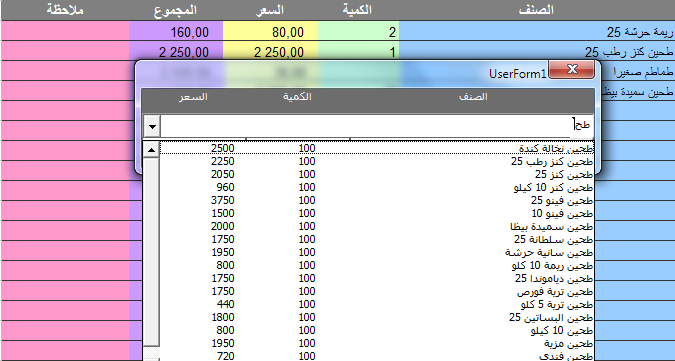
Task: Select the list row طحين نخالة كندة
Action: point(377,148)
